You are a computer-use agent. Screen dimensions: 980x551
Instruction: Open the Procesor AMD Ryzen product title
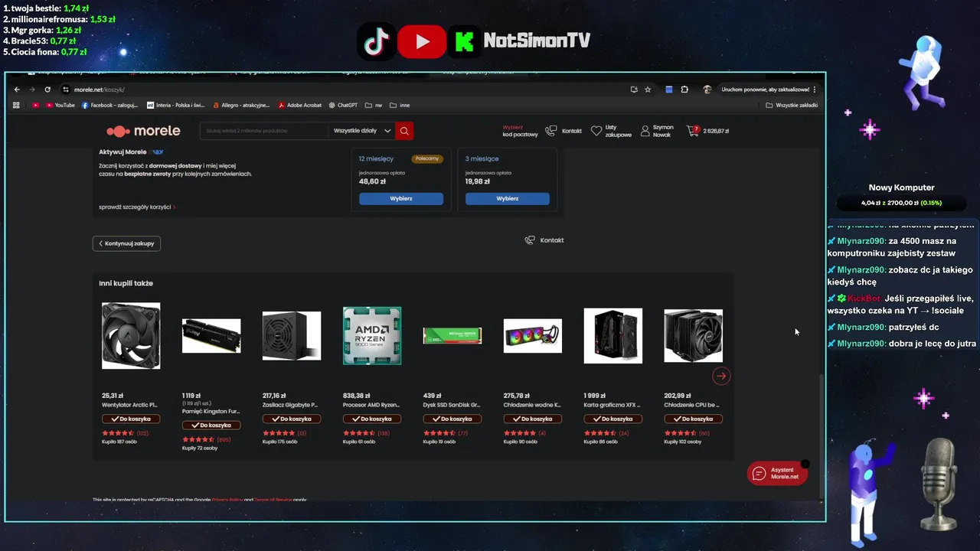(371, 405)
